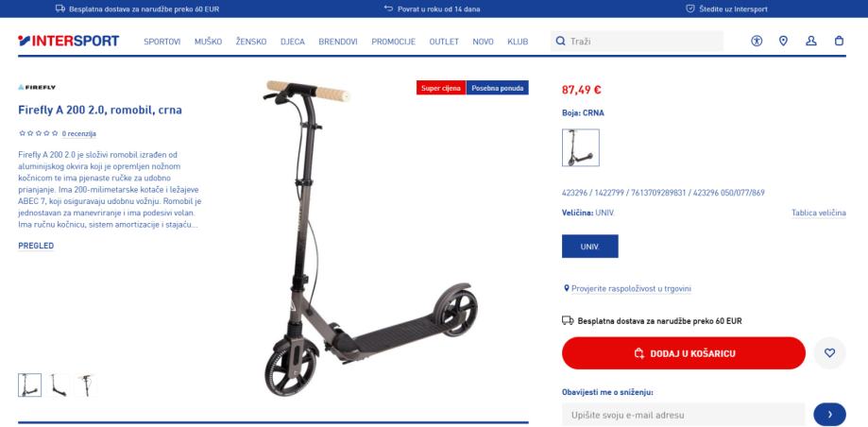The width and height of the screenshot is (868, 427).
Task: Select the UNIV. size option
Action: 589,247
